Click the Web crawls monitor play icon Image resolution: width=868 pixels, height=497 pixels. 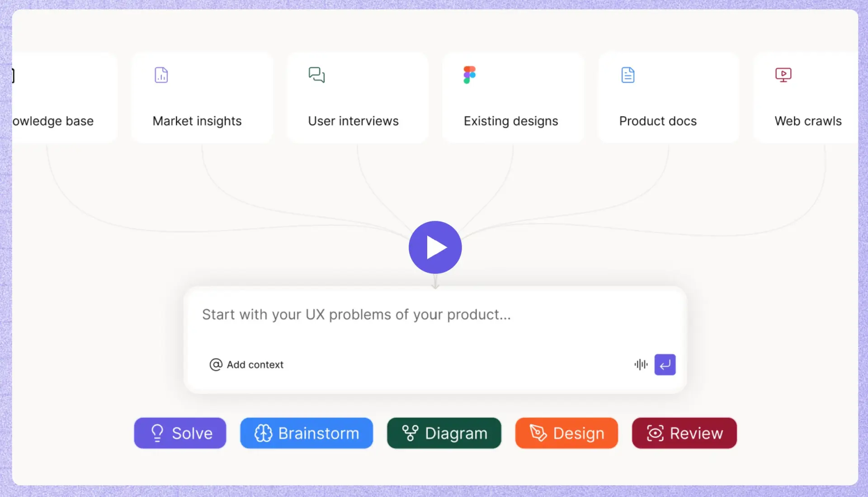click(x=783, y=75)
